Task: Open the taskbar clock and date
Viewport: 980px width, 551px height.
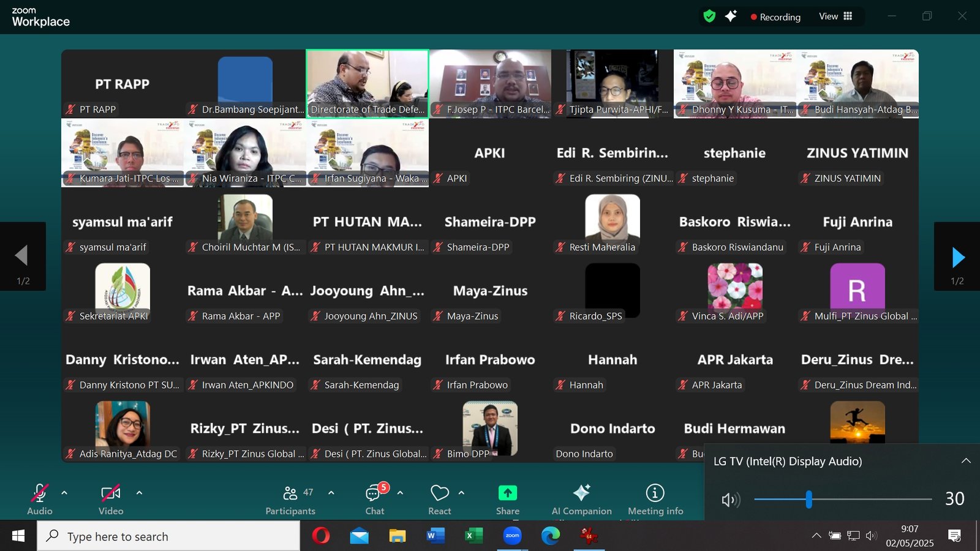Action: (910, 536)
